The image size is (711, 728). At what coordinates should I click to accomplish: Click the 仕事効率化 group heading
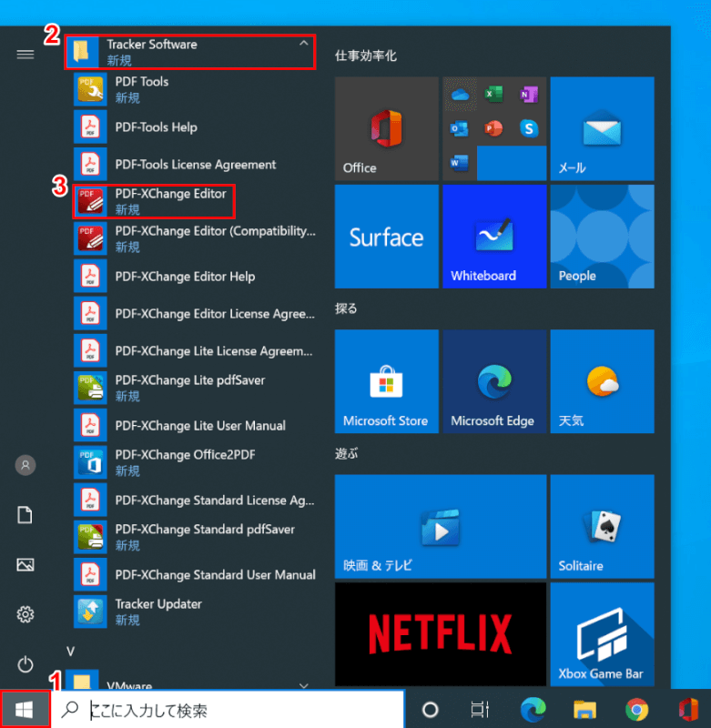[x=365, y=56]
